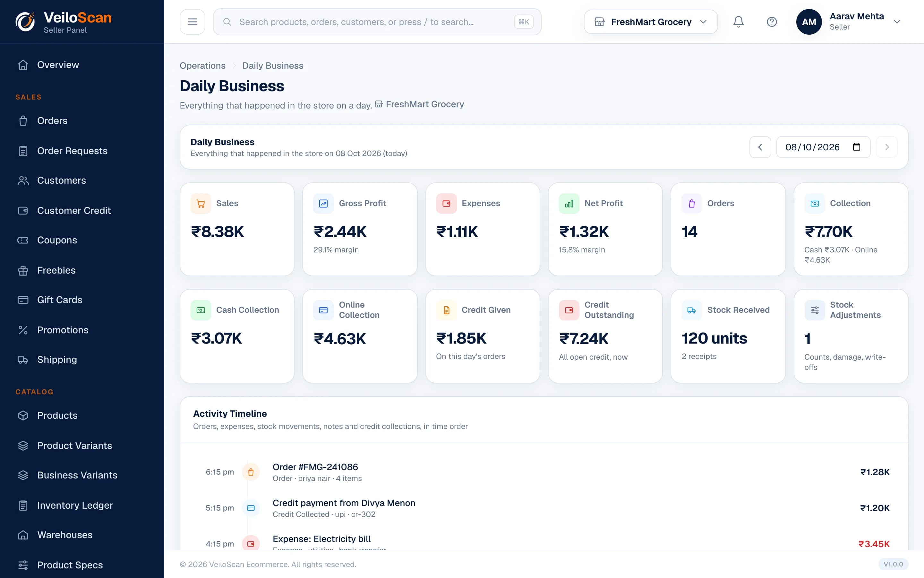Open the FreshMart Grocery store dropdown
This screenshot has height=578, width=924.
(651, 22)
